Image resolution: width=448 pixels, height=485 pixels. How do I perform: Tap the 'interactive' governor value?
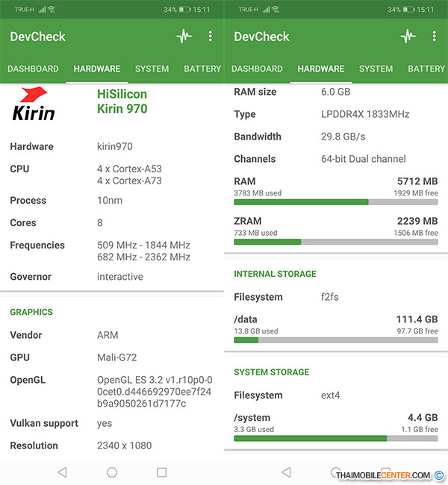(x=120, y=277)
